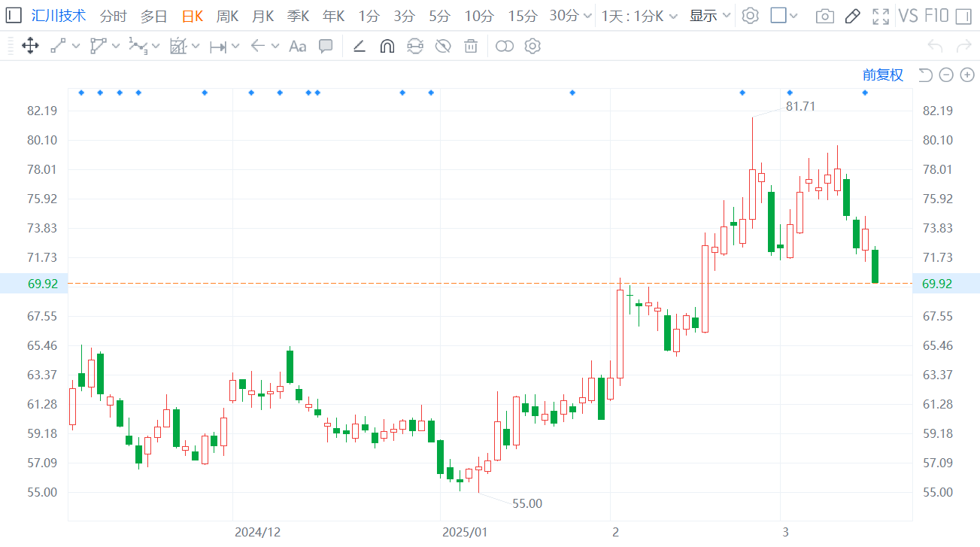The image size is (980, 547).
Task: Toggle the left sidebar panel icon
Action: (14, 15)
